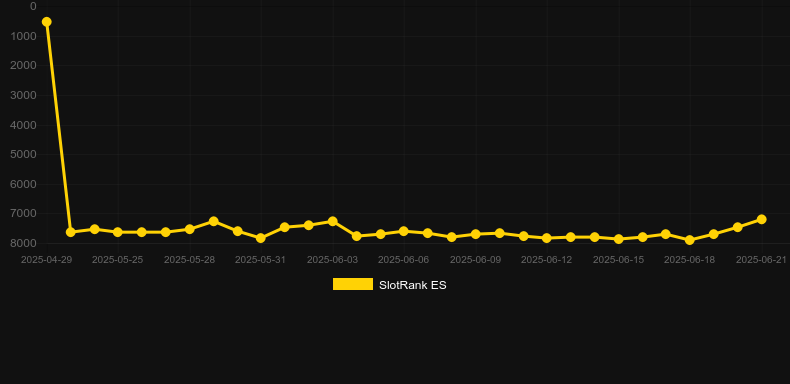Click the 2025-06-09 x-axis date label
Screen dimensions: 790x384
[475, 260]
